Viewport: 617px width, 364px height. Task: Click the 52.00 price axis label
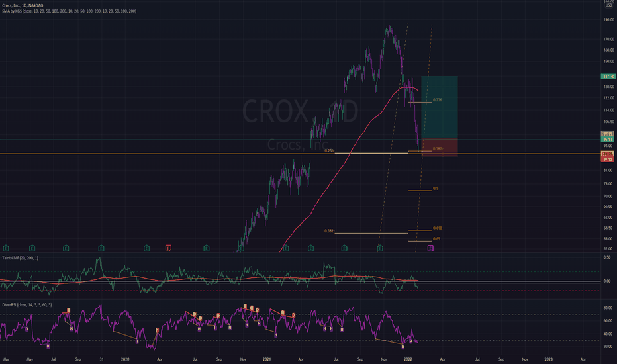(x=608, y=249)
